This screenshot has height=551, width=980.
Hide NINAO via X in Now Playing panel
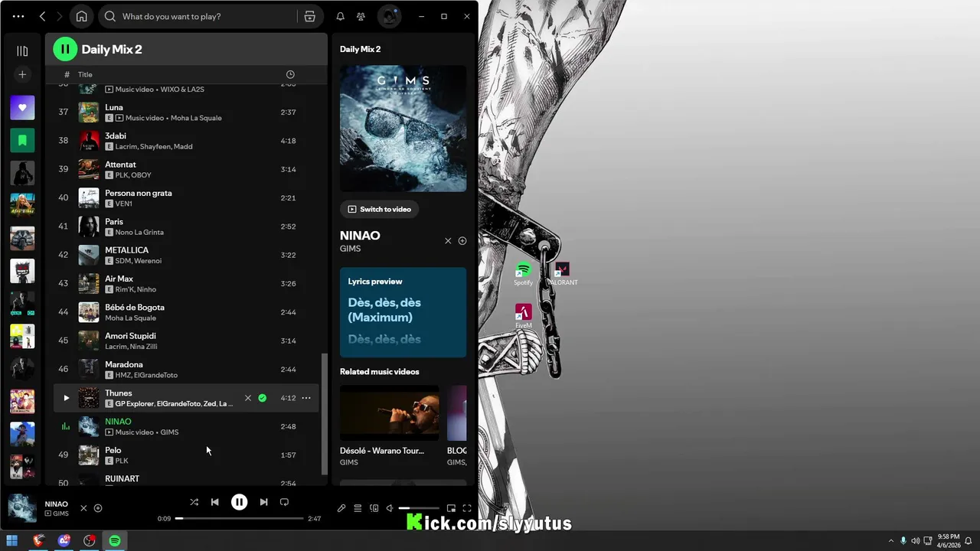coord(448,241)
